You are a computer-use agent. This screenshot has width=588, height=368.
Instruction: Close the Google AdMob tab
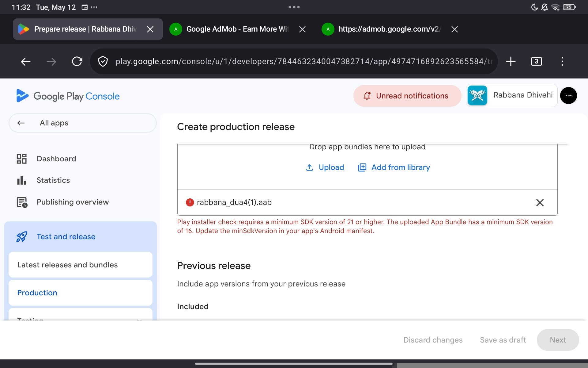[x=302, y=29]
